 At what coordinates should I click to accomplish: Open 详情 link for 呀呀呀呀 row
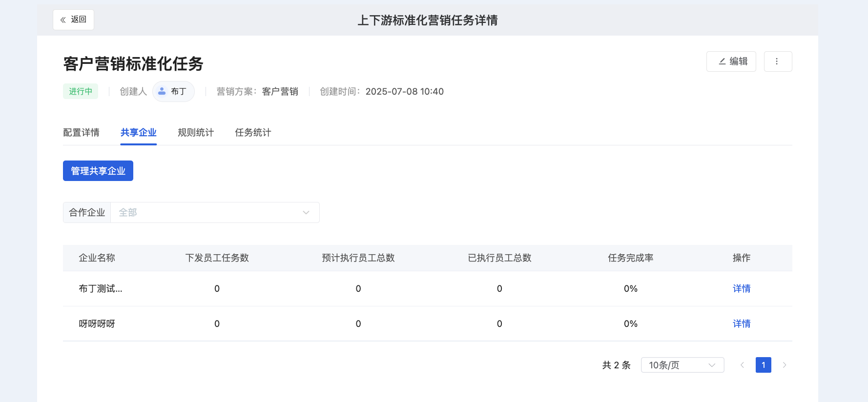[742, 323]
